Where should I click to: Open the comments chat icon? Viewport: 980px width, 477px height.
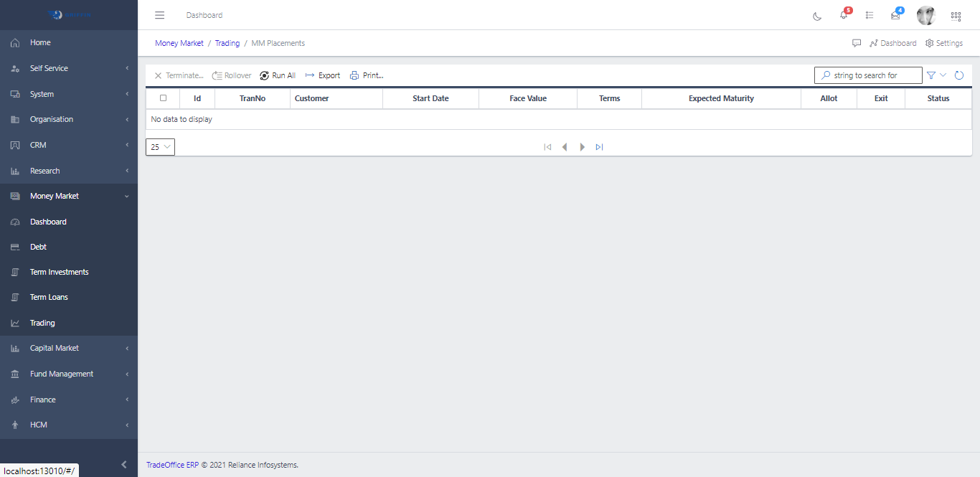coord(857,43)
